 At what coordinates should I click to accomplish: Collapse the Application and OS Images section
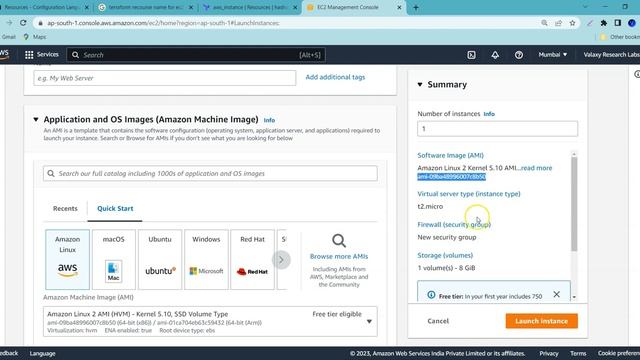tap(36, 120)
